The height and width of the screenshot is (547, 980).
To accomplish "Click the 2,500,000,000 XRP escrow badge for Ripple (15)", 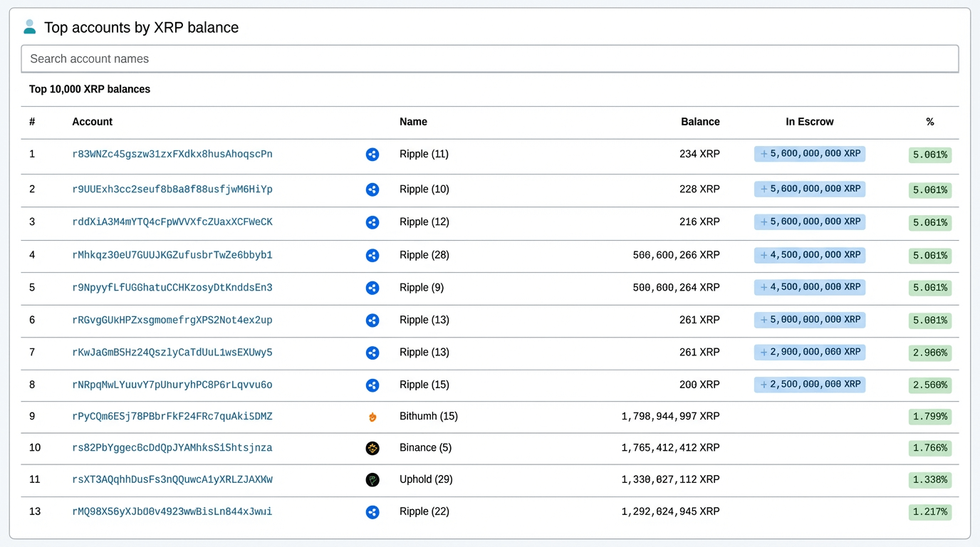I will click(x=809, y=385).
